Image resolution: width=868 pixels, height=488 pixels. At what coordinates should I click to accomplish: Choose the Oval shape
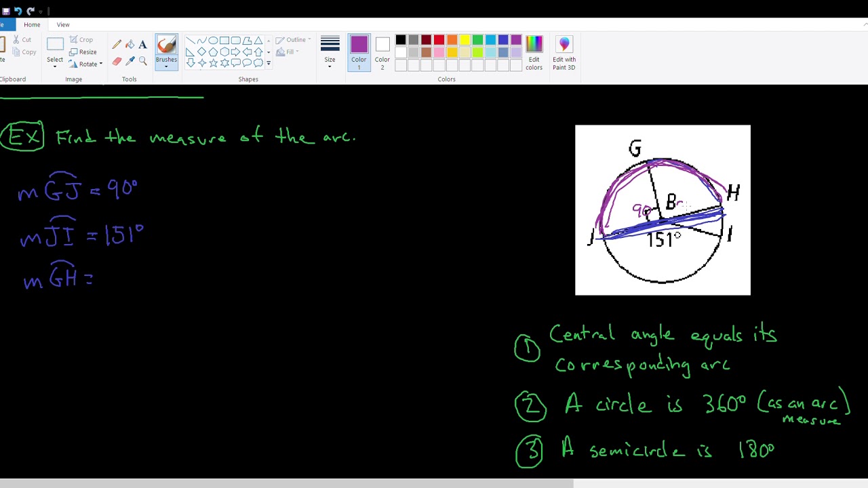point(213,41)
